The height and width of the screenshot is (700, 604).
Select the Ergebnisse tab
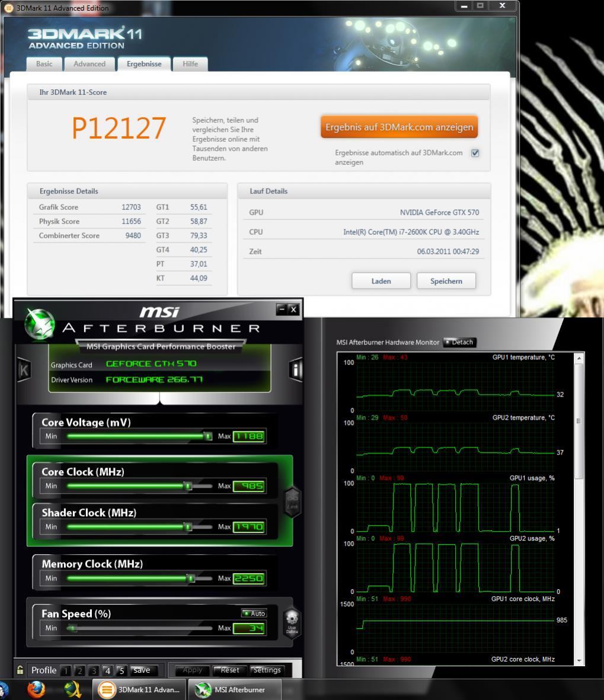144,64
